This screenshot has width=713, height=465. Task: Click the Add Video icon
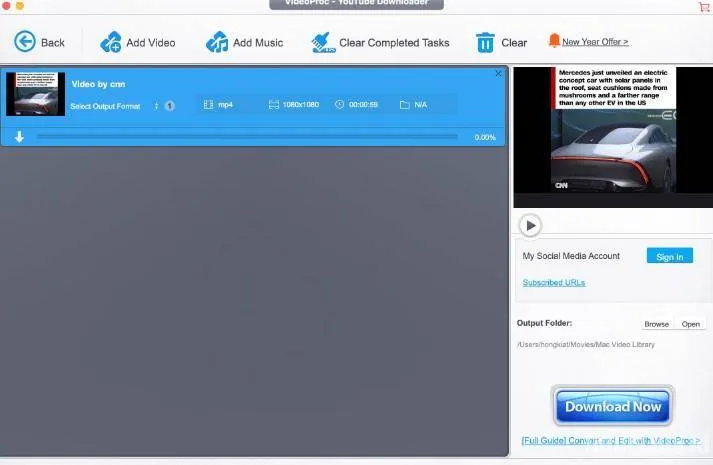[111, 42]
